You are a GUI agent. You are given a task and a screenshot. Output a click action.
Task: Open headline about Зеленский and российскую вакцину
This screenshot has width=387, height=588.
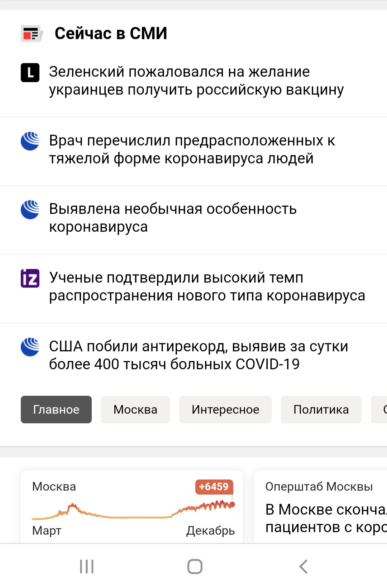[x=196, y=81]
